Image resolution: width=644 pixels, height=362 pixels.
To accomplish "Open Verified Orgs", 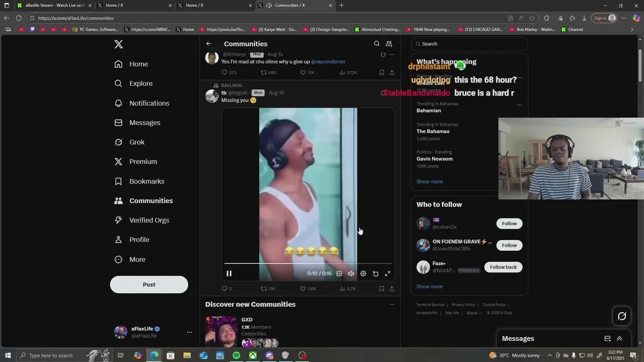I will click(142, 220).
